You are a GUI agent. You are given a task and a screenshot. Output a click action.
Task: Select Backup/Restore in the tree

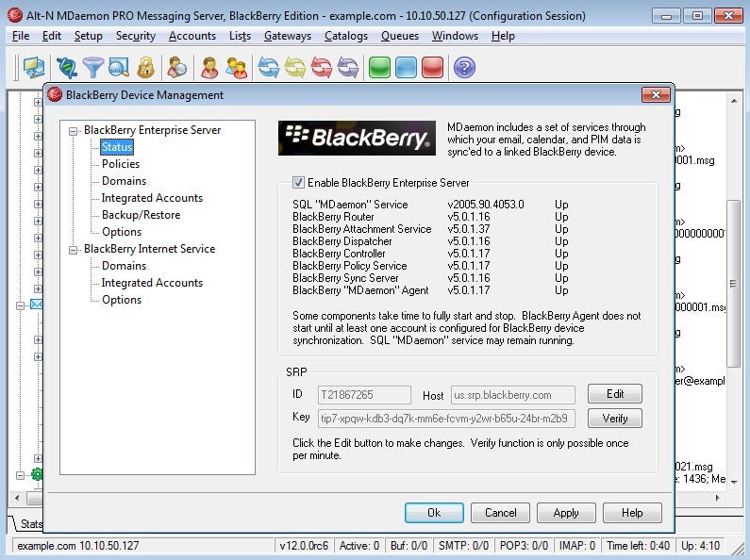(142, 215)
